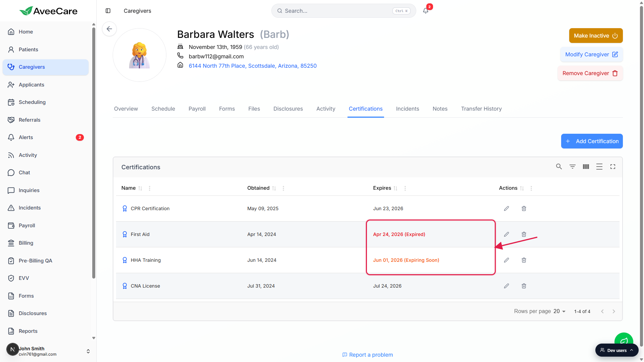Viewport: 644px width, 362px height.
Task: Edit the HHA Training certification
Action: (x=506, y=260)
